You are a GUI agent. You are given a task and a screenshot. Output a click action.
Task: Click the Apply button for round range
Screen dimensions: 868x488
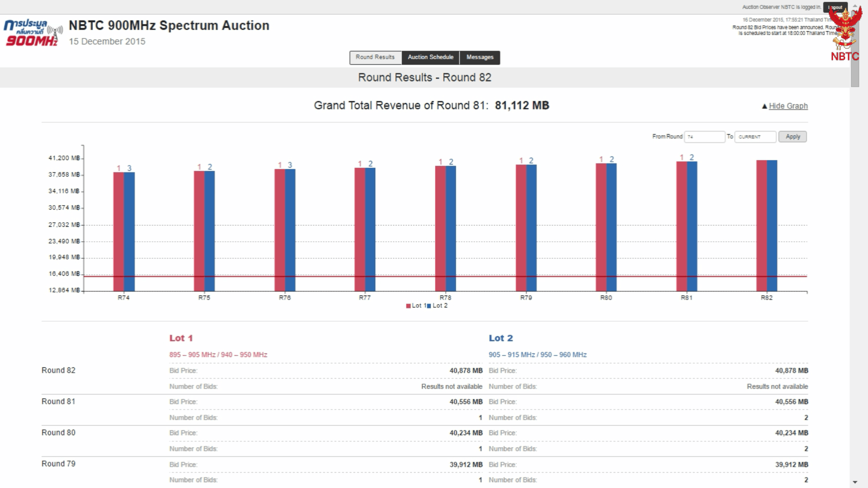(x=793, y=136)
